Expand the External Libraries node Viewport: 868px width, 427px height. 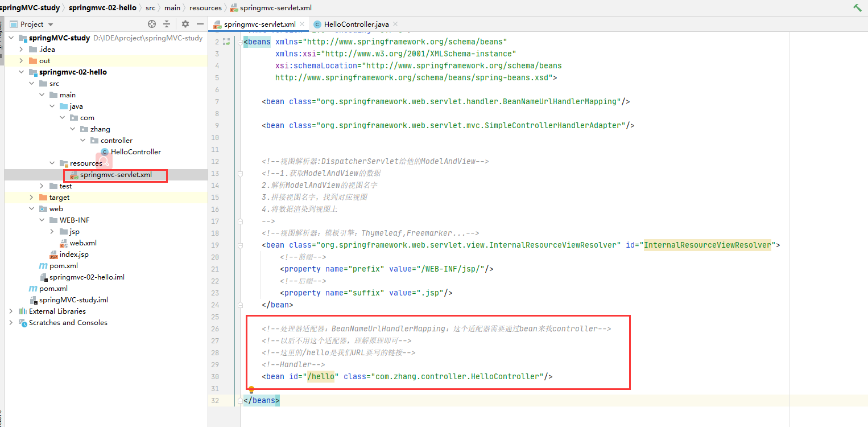click(x=11, y=311)
